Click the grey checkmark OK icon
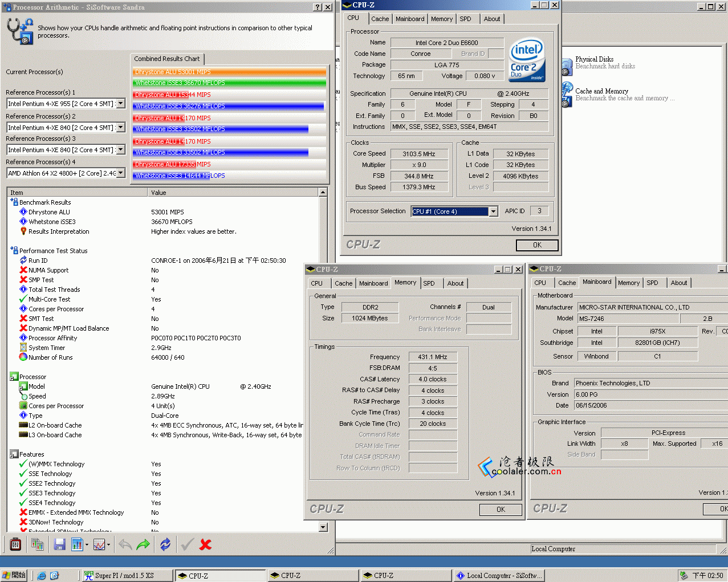728x582 pixels. pyautogui.click(x=187, y=544)
